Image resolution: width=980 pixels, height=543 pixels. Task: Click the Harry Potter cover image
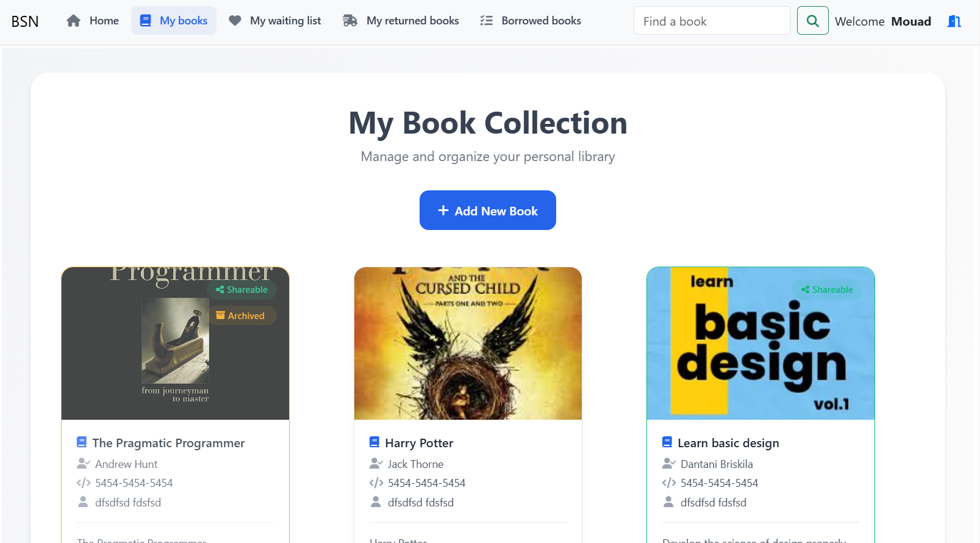pyautogui.click(x=468, y=343)
